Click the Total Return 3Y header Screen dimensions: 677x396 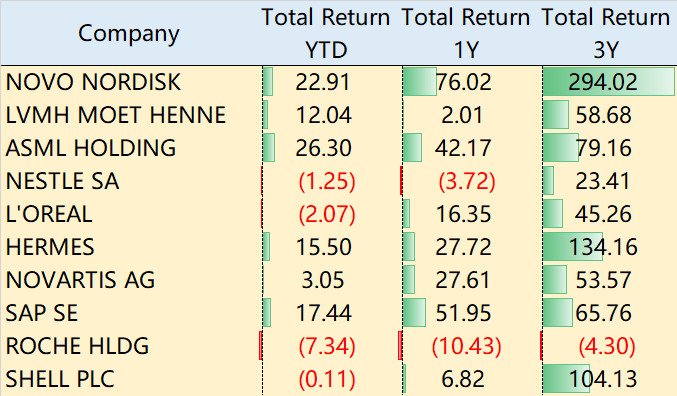point(606,34)
